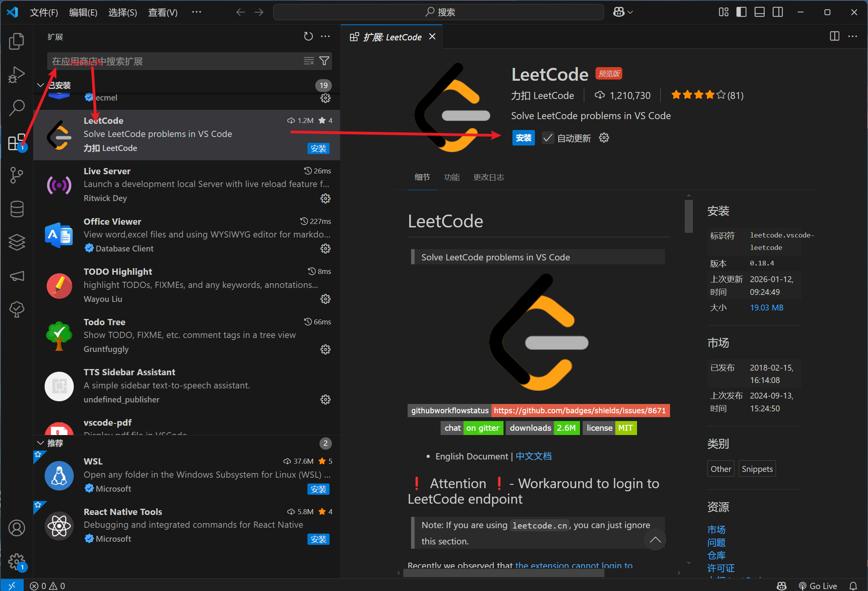Toggle the primary sidebar visibility
This screenshot has height=591, width=868.
pyautogui.click(x=741, y=12)
